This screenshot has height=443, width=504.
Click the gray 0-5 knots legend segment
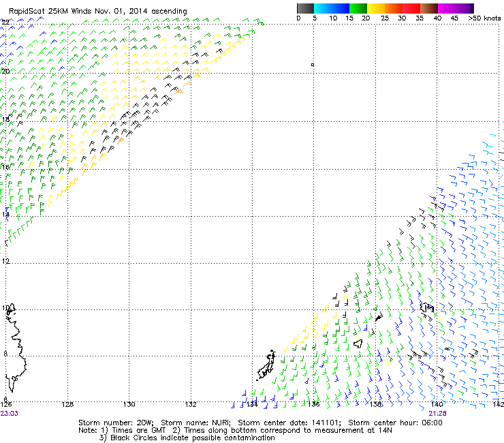point(305,8)
